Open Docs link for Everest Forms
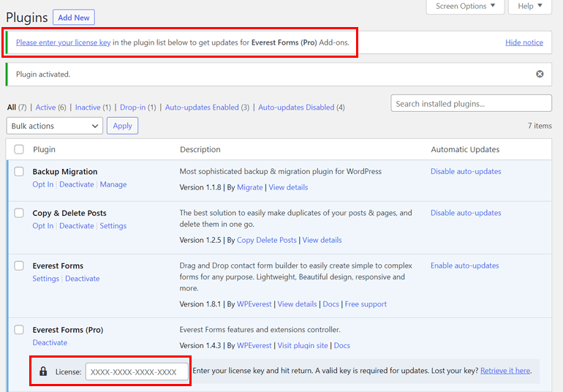Screen dimensions: 563x392 click(x=330, y=304)
